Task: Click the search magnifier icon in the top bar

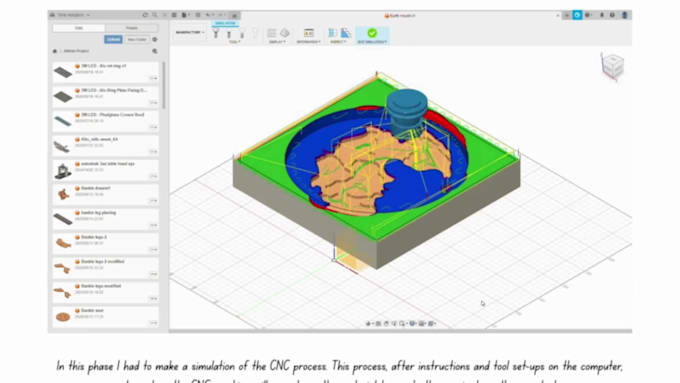Action: 155,15
